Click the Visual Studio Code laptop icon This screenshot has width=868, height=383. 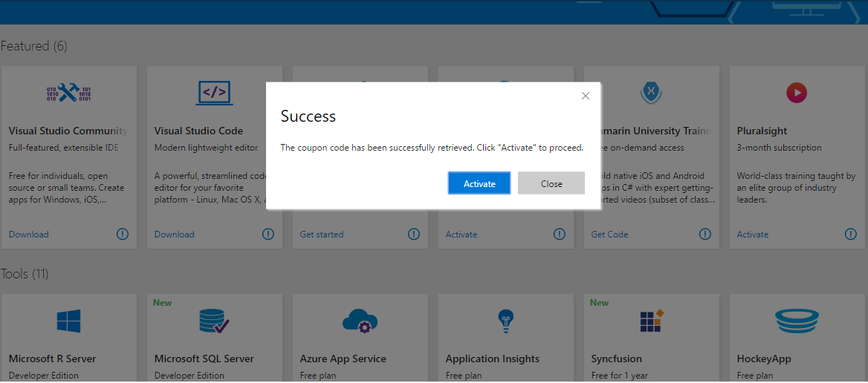click(214, 93)
